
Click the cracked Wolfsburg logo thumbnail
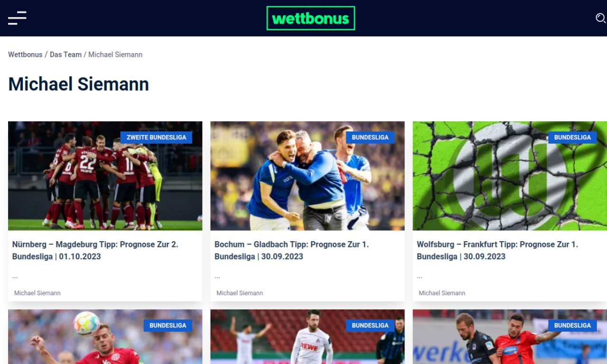510,176
